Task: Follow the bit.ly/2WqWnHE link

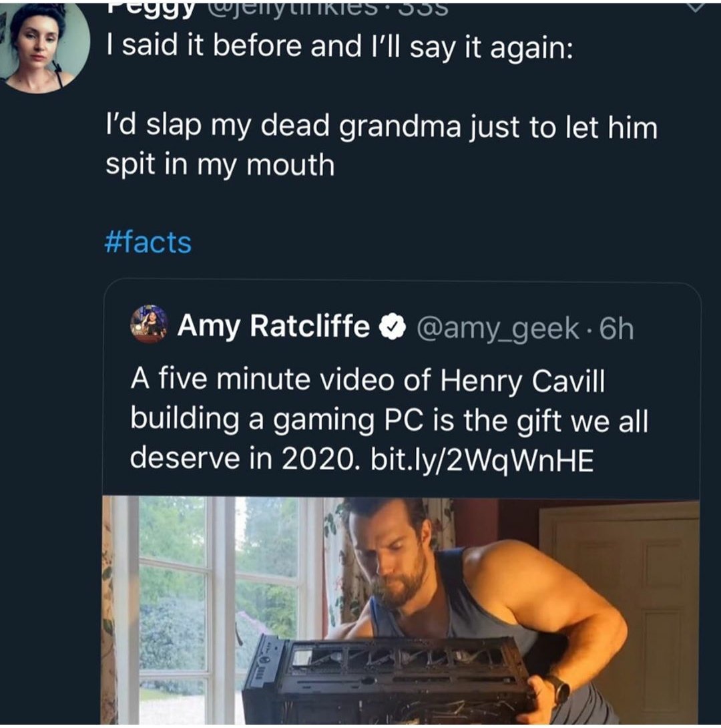Action: (x=482, y=460)
